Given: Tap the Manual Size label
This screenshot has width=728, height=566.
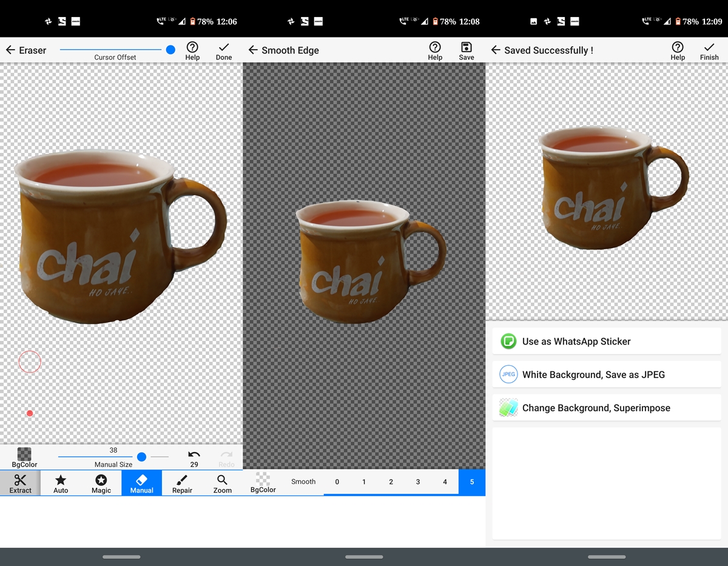Looking at the screenshot, I should (113, 465).
